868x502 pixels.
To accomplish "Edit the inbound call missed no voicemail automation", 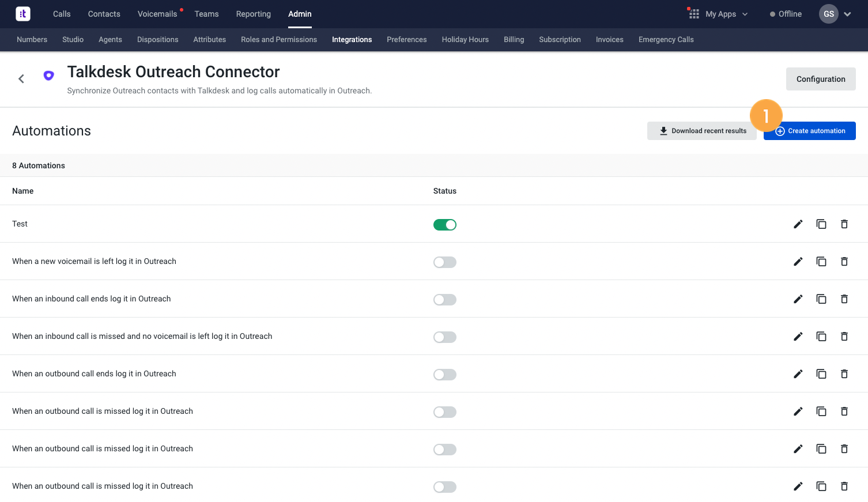I will pyautogui.click(x=798, y=337).
